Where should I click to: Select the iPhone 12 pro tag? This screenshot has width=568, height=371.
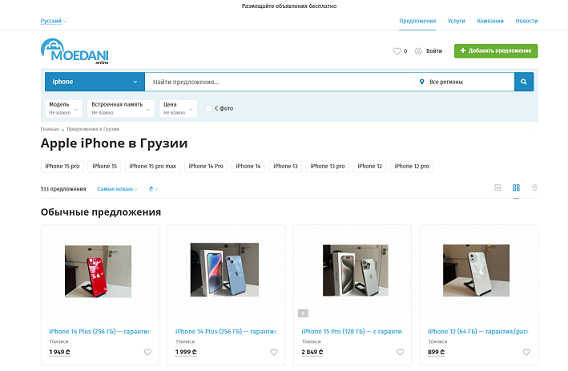pyautogui.click(x=412, y=166)
